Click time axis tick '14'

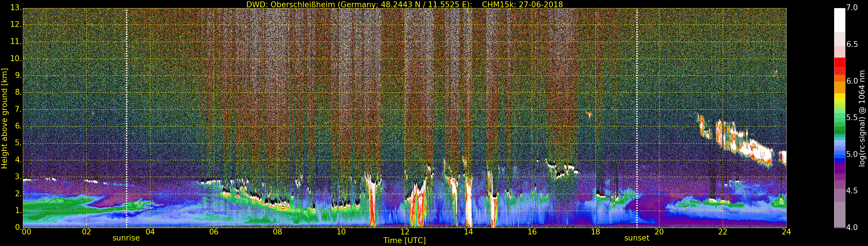click(468, 232)
